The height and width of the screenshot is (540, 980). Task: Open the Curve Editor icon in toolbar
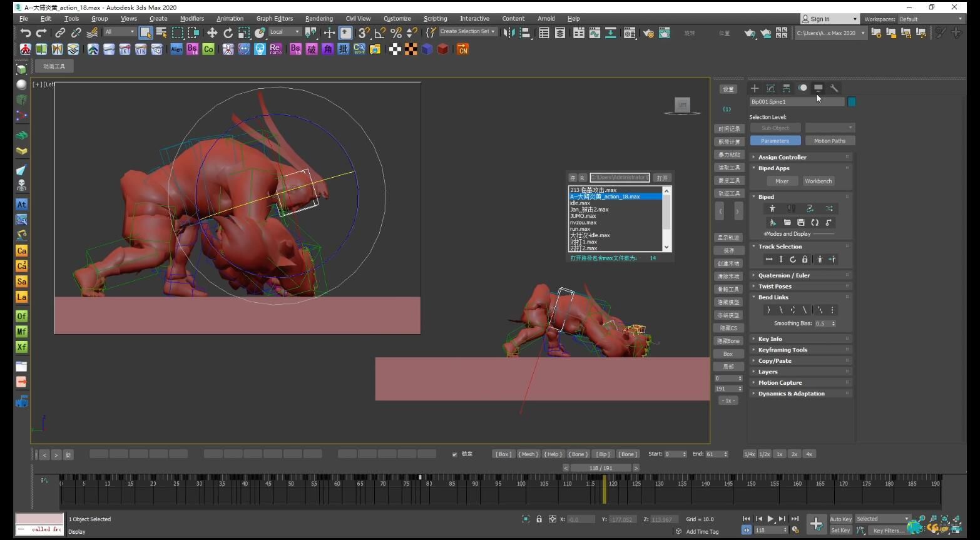coord(595,33)
